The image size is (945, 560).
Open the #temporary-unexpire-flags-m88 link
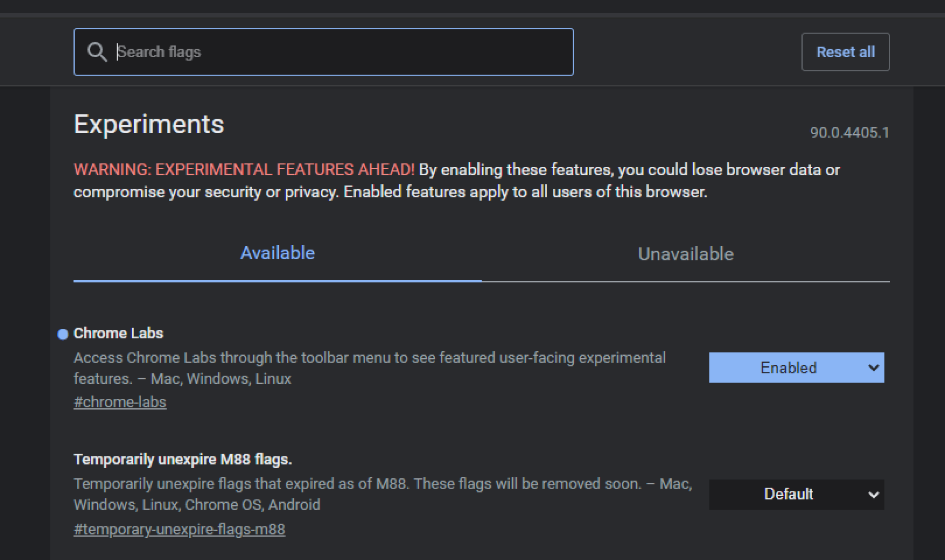click(180, 529)
